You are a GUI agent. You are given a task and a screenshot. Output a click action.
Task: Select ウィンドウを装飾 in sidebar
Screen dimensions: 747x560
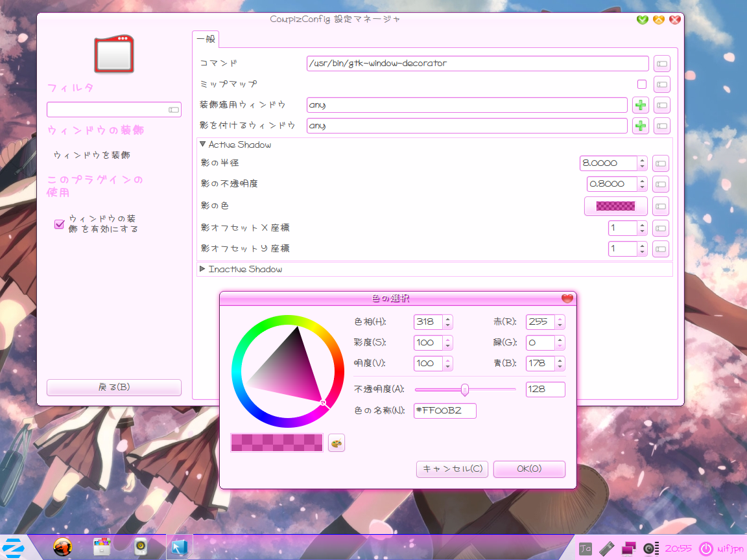click(91, 156)
